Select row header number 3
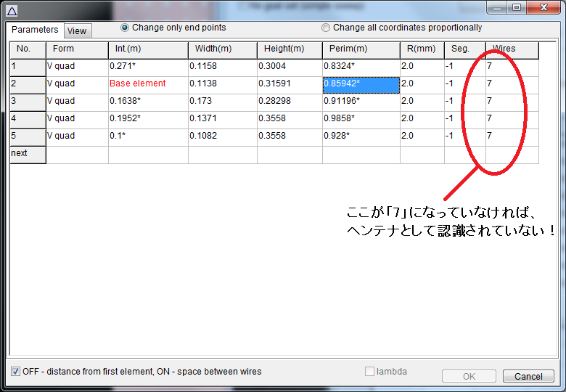This screenshot has height=392, width=566. pyautogui.click(x=28, y=102)
